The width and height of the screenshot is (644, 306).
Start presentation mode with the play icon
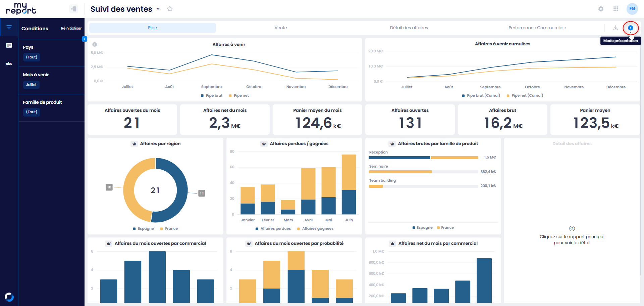[x=630, y=28]
